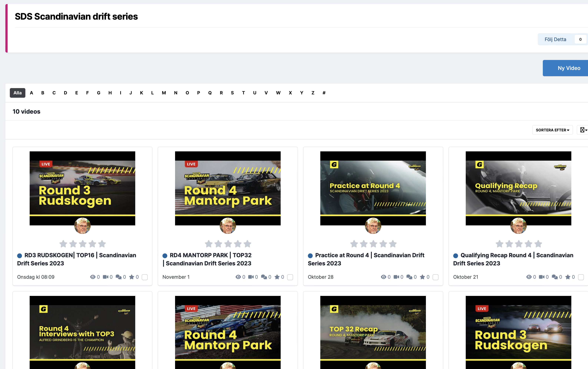This screenshot has height=369, width=588.
Task: Filter videos by letter M
Action: [164, 93]
